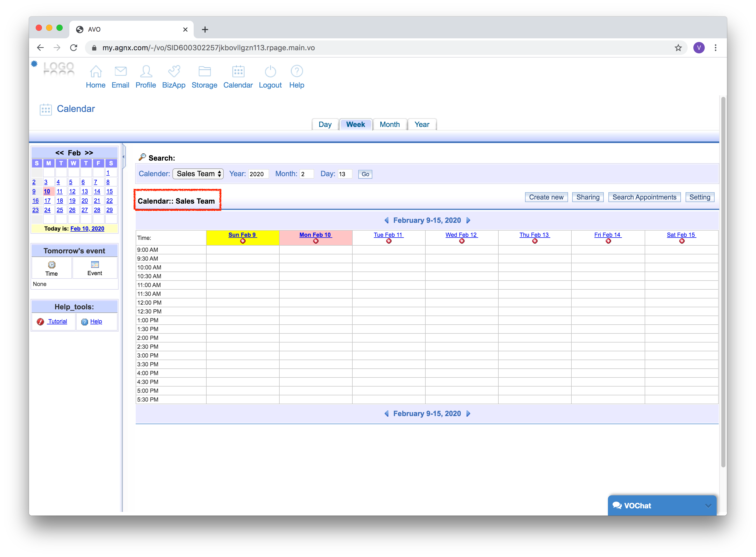Collapse the left sidebar with small arrow handle
The image size is (756, 557).
[124, 157]
